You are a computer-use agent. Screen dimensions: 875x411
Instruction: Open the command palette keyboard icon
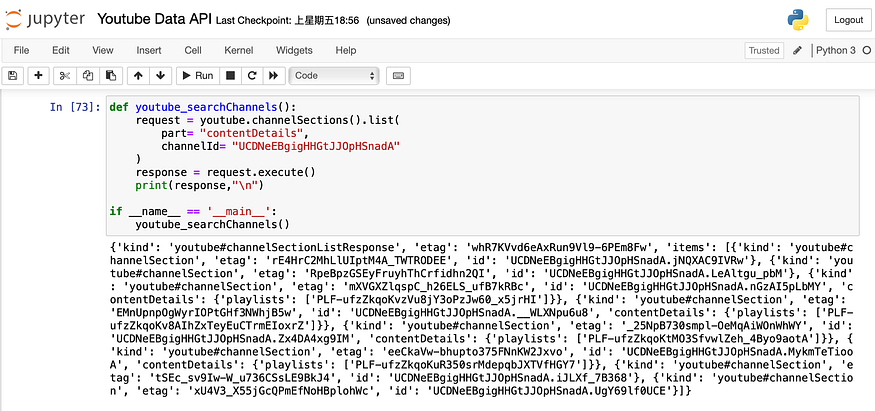(x=398, y=76)
